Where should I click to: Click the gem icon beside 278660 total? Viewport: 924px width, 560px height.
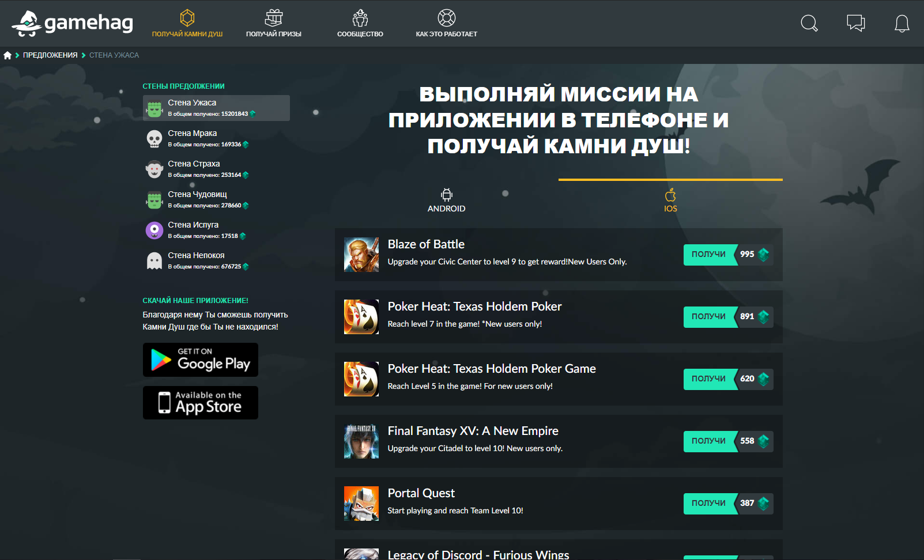click(246, 206)
